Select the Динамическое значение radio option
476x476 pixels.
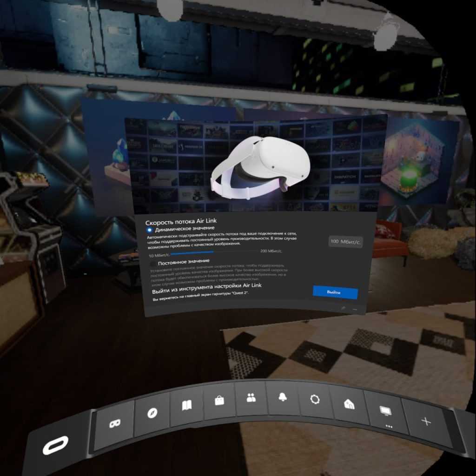pyautogui.click(x=149, y=230)
